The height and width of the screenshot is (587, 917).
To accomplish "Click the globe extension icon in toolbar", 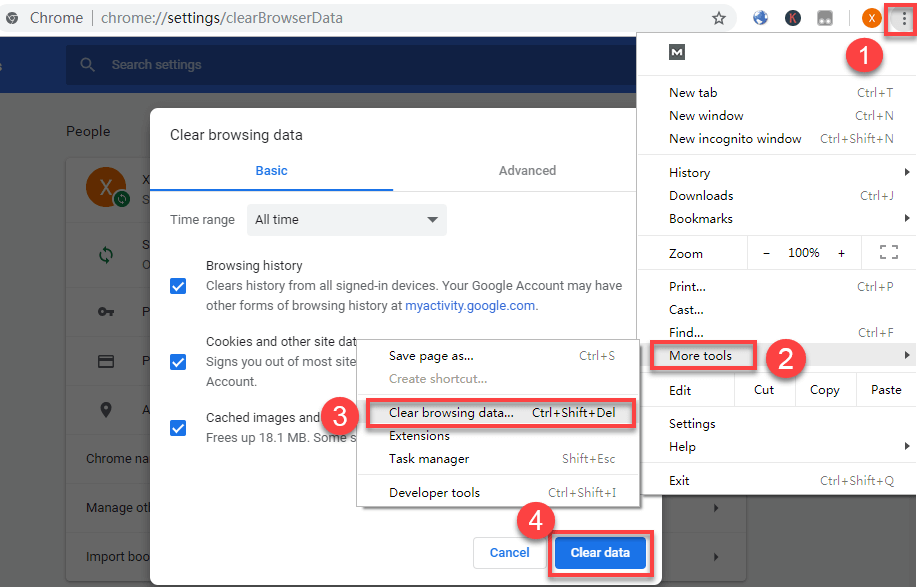I will (x=760, y=18).
